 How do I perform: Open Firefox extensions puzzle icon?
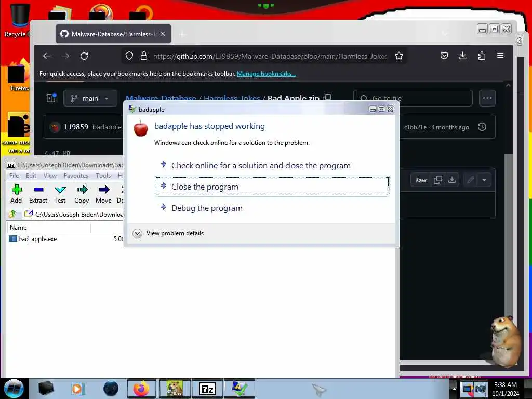482,56
